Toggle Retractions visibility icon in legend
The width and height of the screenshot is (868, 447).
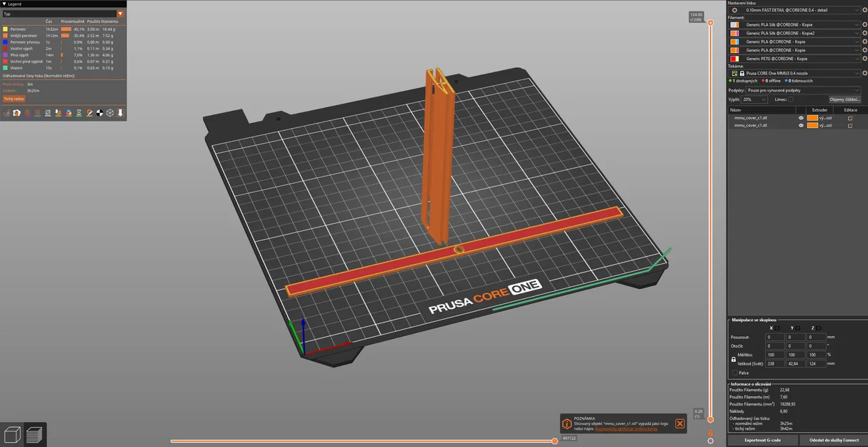tap(27, 113)
